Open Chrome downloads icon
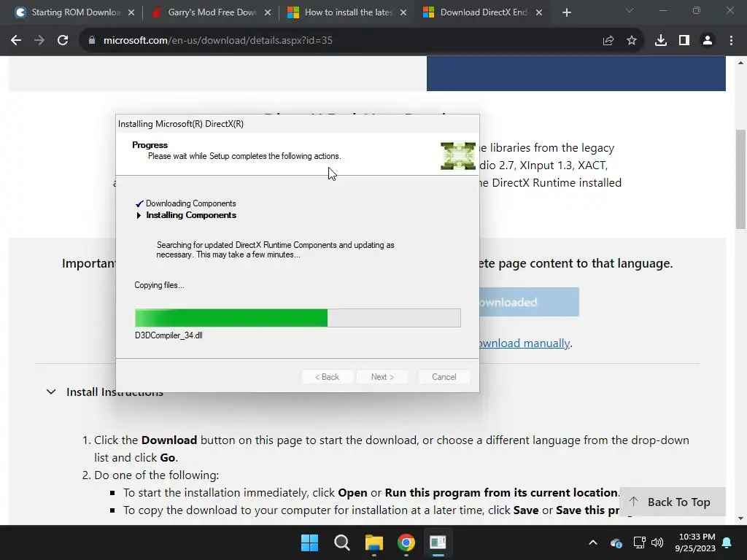The height and width of the screenshot is (560, 747). [x=661, y=41]
